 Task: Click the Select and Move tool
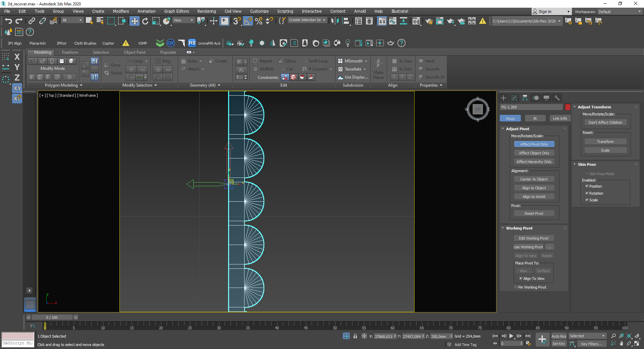pyautogui.click(x=134, y=21)
